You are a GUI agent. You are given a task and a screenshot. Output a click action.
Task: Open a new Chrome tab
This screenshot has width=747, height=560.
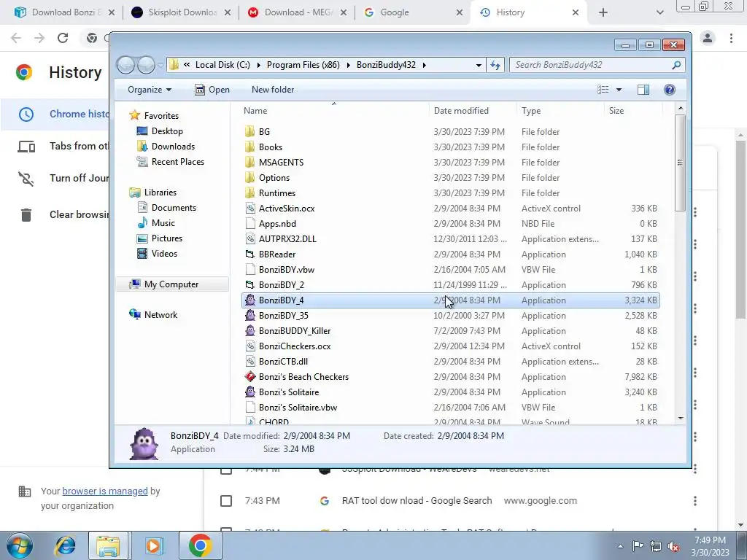click(x=603, y=12)
